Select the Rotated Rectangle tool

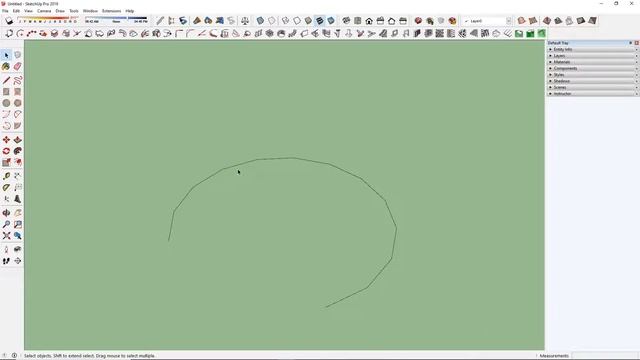click(18, 92)
